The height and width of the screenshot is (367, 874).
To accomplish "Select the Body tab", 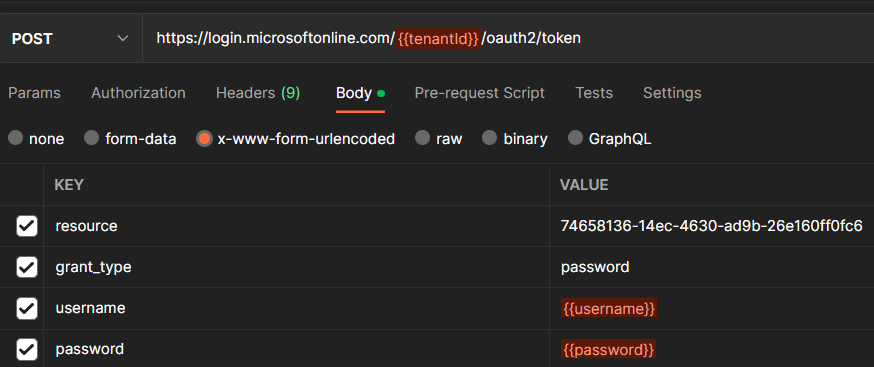I will click(360, 93).
